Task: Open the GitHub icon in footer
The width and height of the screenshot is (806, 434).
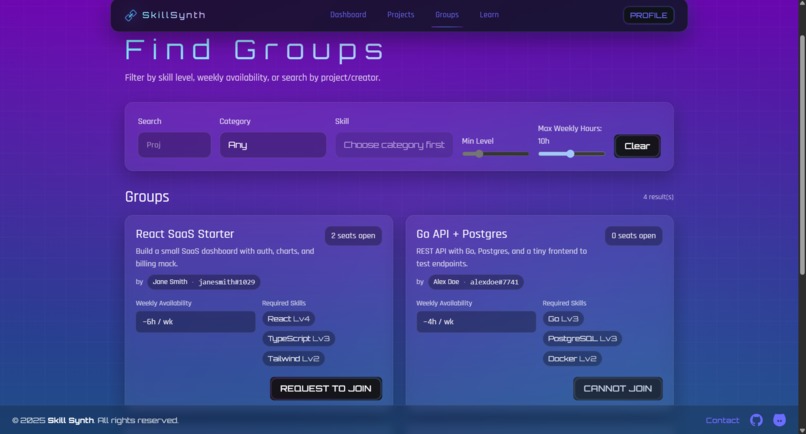Action: [756, 420]
